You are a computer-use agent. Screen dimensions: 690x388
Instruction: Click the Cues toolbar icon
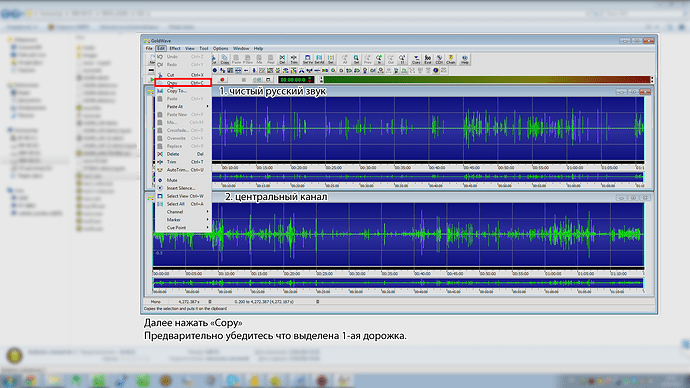coord(416,59)
